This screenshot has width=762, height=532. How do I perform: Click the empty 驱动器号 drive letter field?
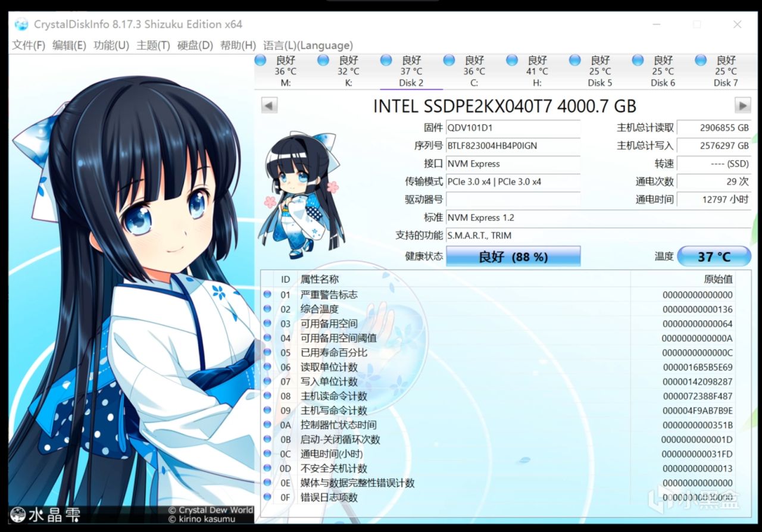tap(513, 199)
